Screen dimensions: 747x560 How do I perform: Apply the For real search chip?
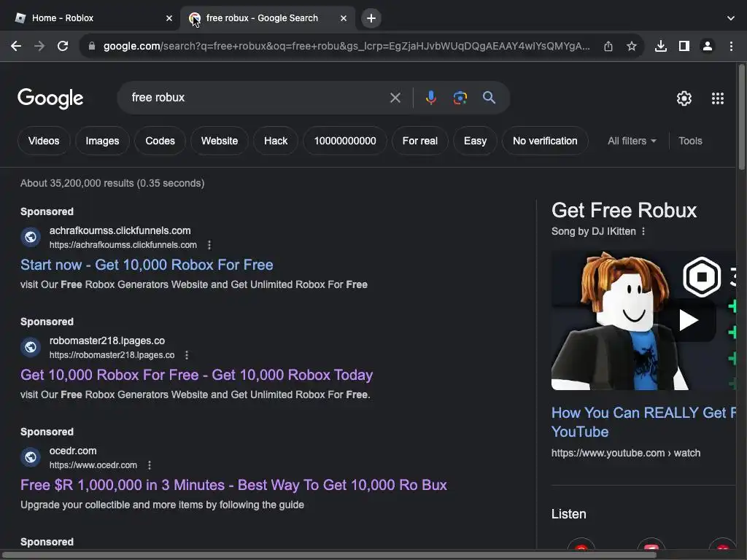coord(419,141)
